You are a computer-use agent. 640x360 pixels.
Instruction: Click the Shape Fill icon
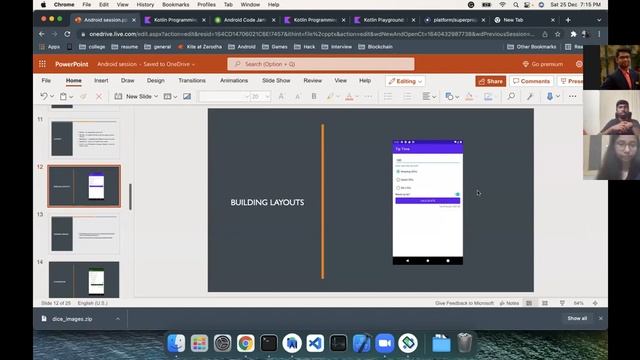[x=469, y=96]
